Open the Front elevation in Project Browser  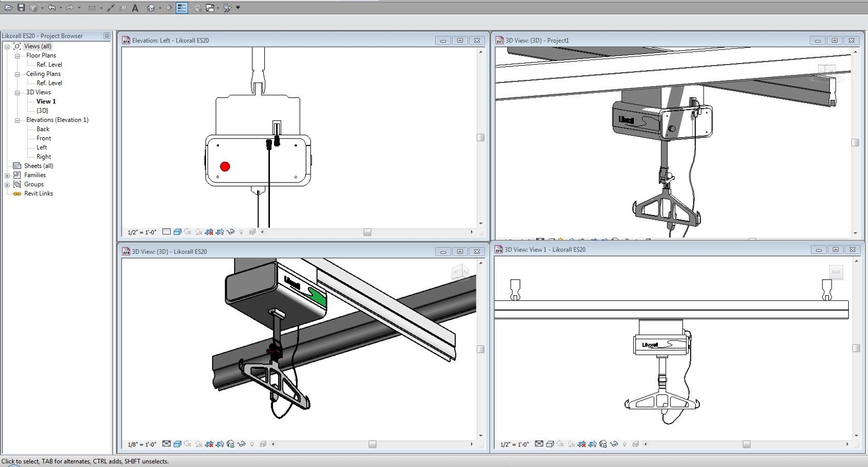(x=44, y=138)
